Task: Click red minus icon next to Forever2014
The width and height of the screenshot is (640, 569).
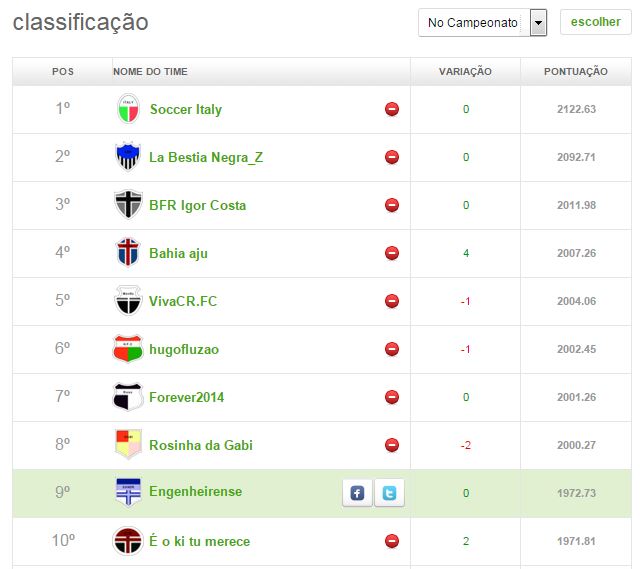Action: pyautogui.click(x=392, y=397)
